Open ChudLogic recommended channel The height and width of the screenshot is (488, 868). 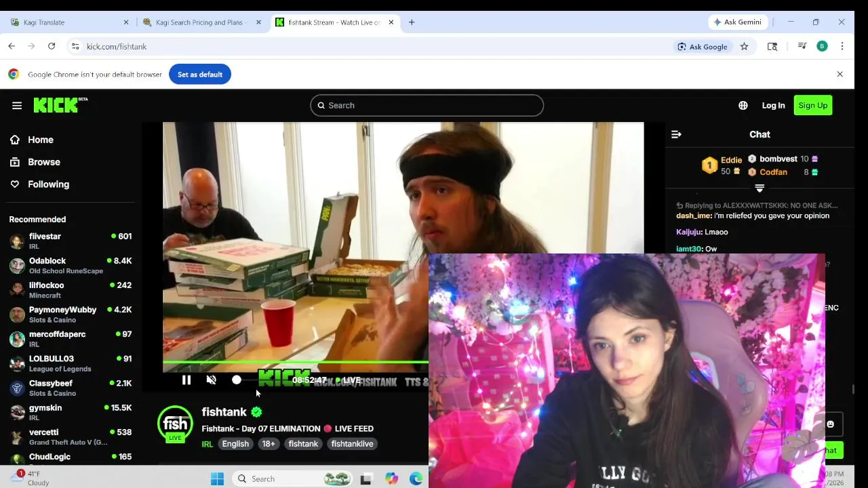pyautogui.click(x=70, y=457)
